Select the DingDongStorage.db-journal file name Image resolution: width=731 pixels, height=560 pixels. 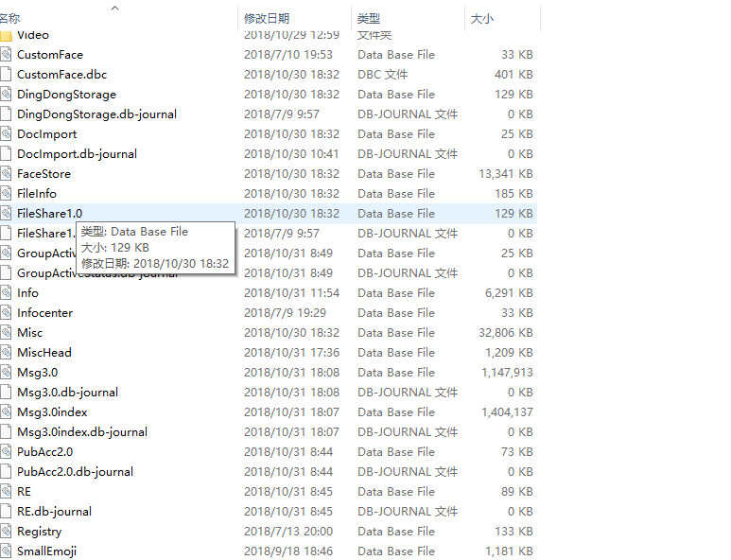point(97,114)
